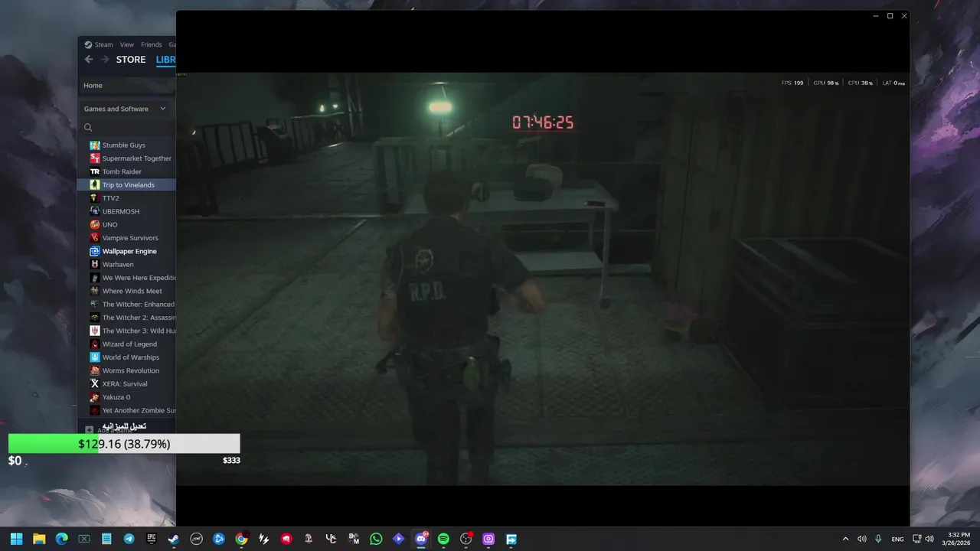Expand the Games and Software dropdown
The width and height of the screenshot is (980, 551).
tap(126, 109)
